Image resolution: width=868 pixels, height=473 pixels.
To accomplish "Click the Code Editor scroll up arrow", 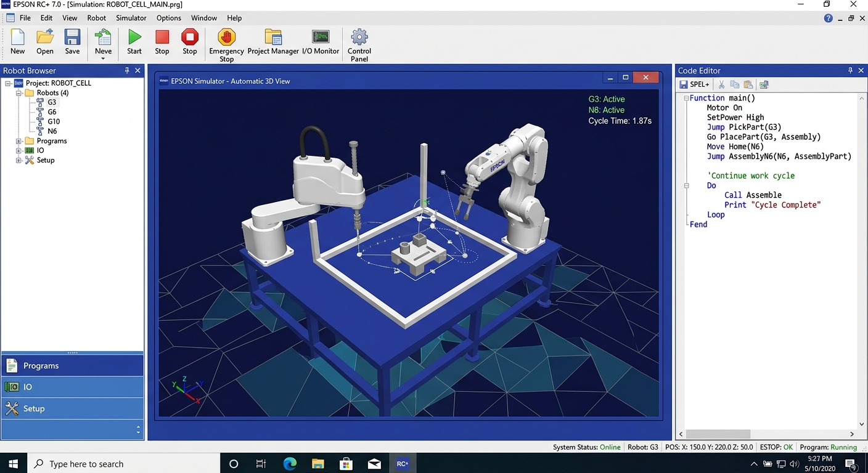I will [x=862, y=97].
